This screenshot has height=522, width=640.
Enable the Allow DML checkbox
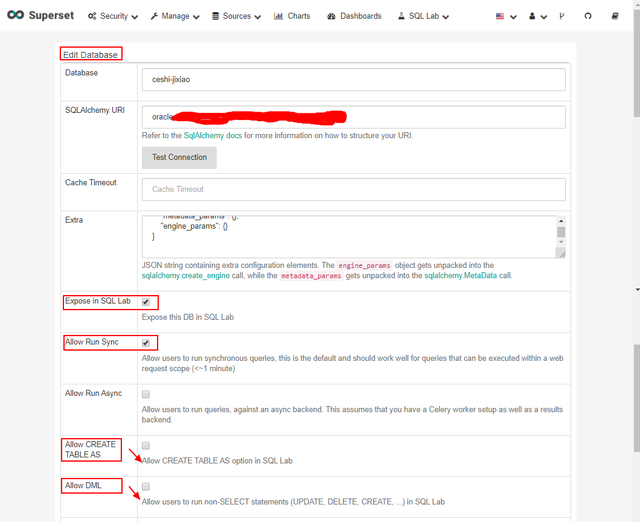coord(146,487)
